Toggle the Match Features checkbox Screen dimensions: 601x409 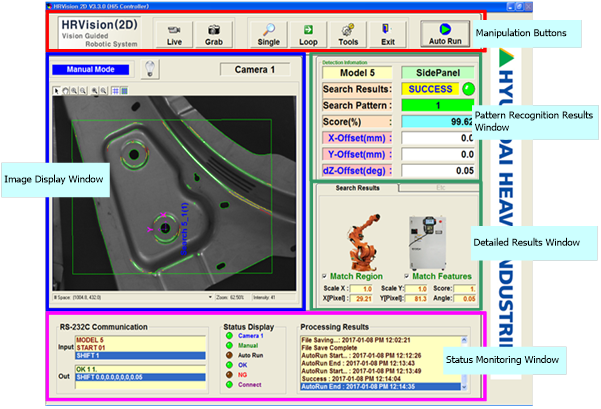407,276
